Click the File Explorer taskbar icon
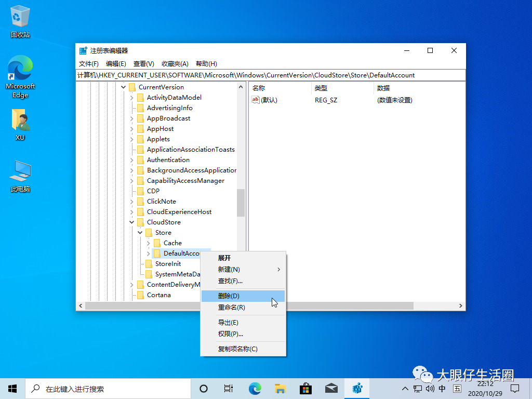 point(280,388)
